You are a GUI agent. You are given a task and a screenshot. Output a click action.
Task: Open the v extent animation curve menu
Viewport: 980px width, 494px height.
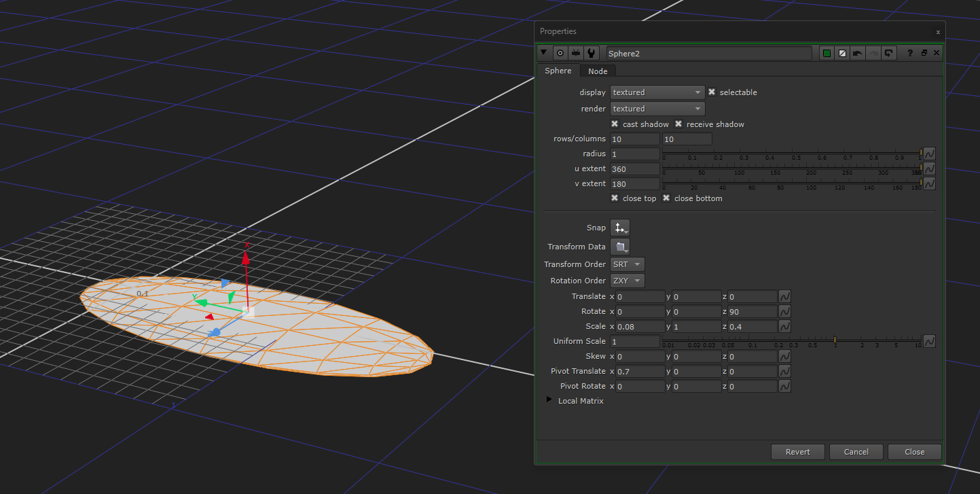tap(930, 183)
